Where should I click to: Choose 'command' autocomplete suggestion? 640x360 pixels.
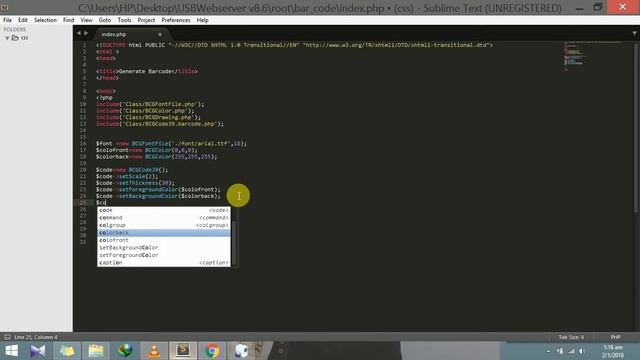(164, 218)
